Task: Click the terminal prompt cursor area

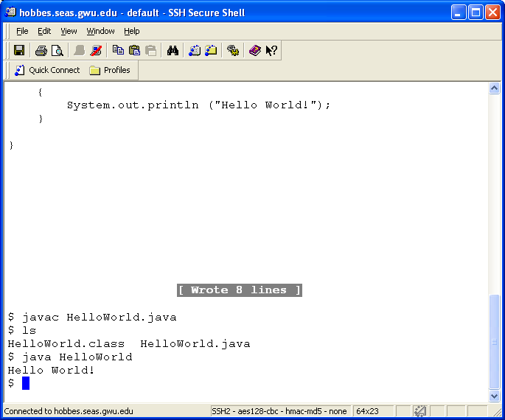Action: [x=26, y=383]
